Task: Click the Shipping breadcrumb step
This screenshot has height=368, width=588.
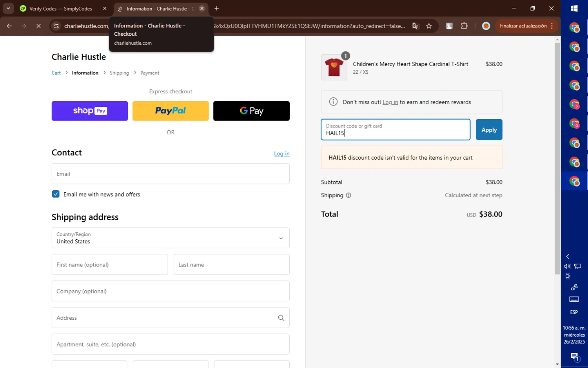Action: 119,73
